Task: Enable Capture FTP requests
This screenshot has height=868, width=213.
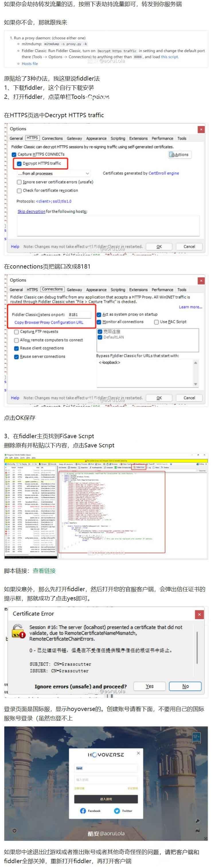Action: [x=16, y=332]
